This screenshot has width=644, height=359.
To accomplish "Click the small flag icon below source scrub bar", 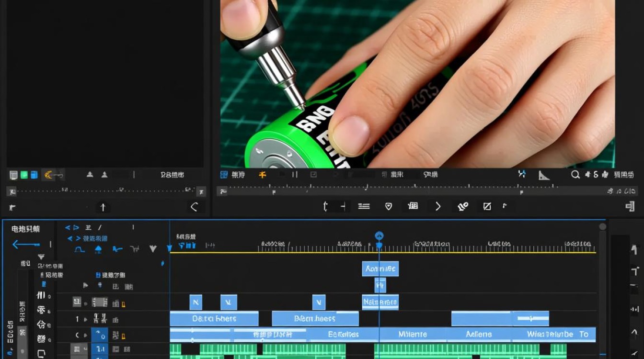I will 12,207.
